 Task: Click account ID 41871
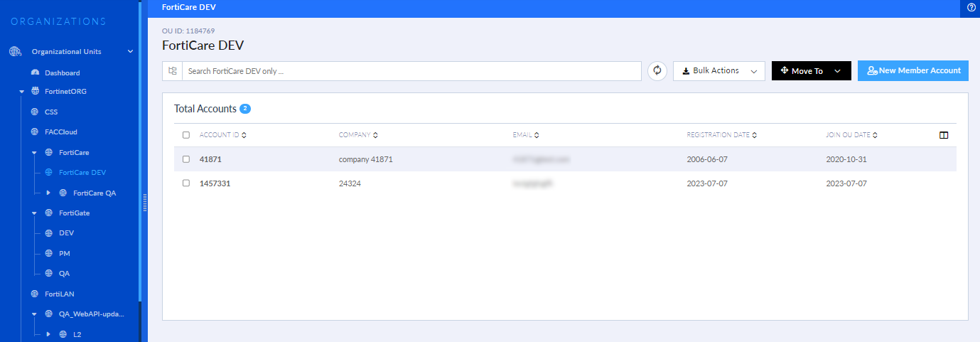(210, 159)
